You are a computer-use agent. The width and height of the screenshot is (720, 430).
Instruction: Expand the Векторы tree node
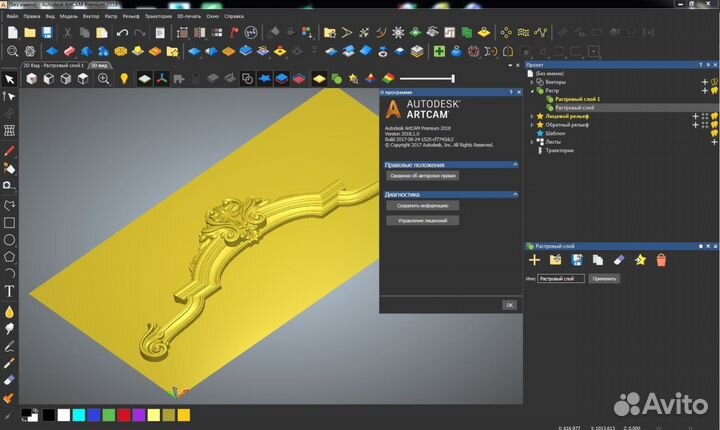coord(532,82)
